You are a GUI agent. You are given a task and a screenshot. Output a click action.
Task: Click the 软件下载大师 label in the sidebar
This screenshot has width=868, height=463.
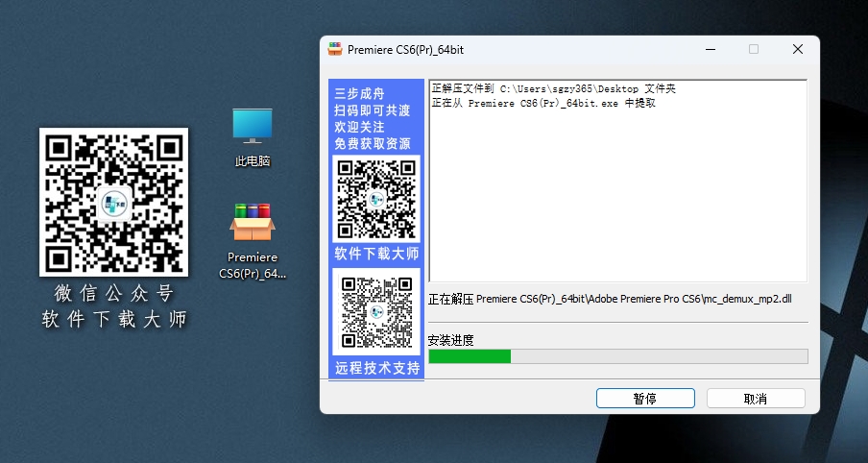[x=376, y=255]
